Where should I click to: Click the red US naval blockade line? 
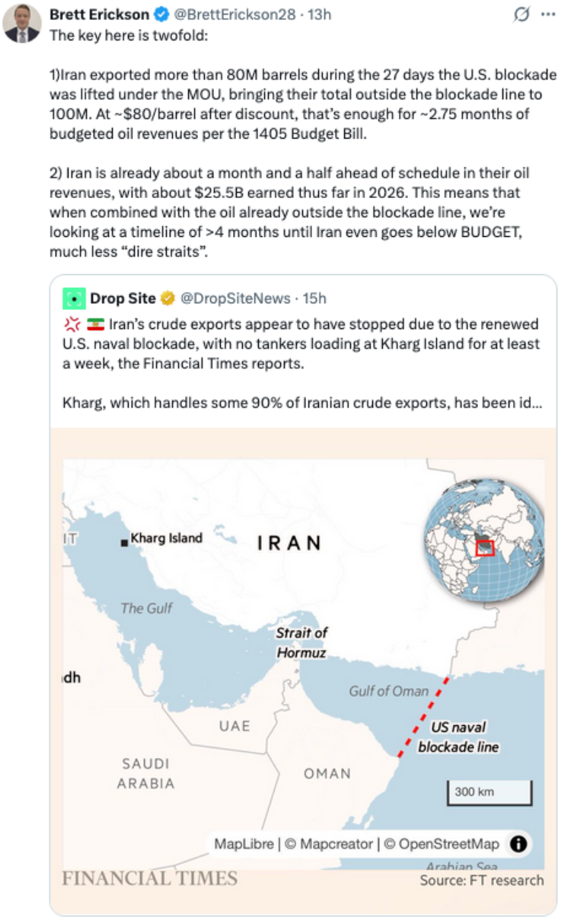425,715
